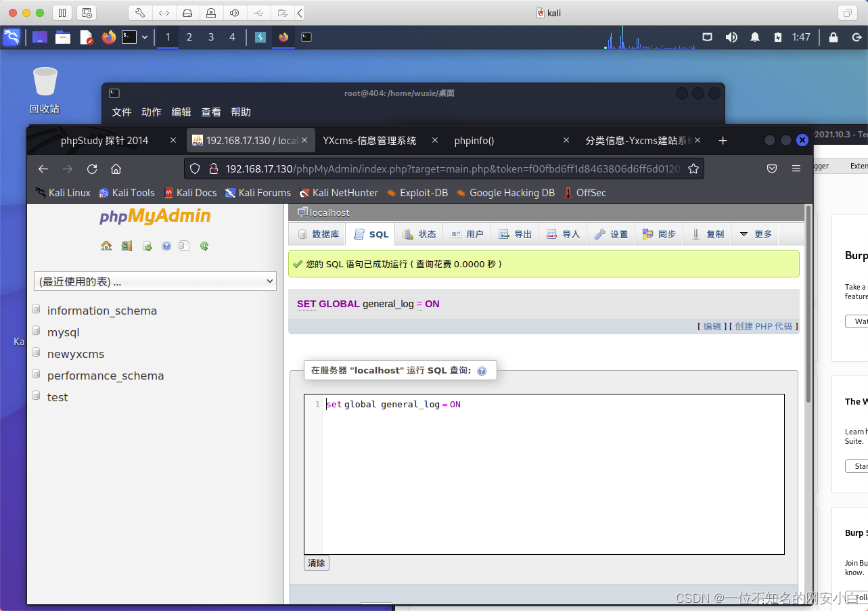Open the 用户 (Users) tab
Image resolution: width=868 pixels, height=611 pixels.
tap(467, 234)
